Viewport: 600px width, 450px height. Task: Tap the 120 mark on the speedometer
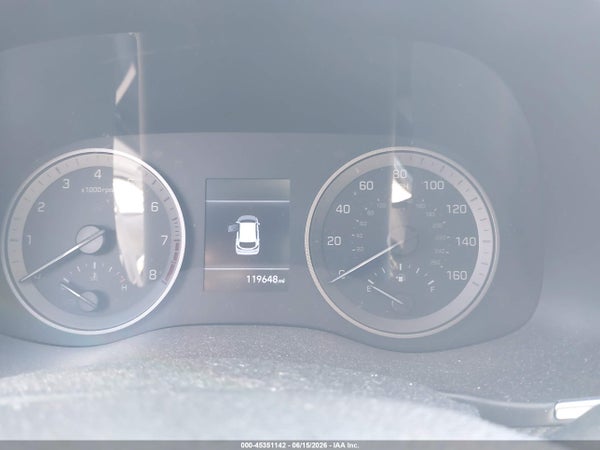[x=457, y=209]
